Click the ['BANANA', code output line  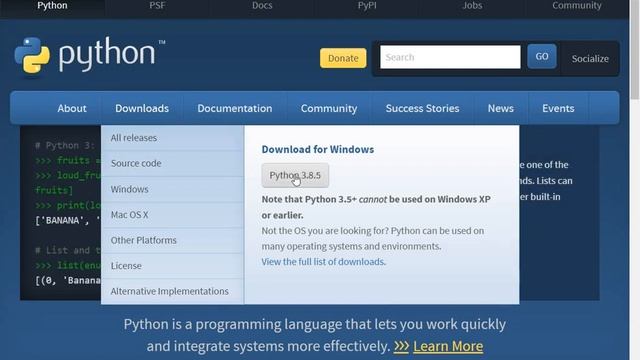coord(68,221)
